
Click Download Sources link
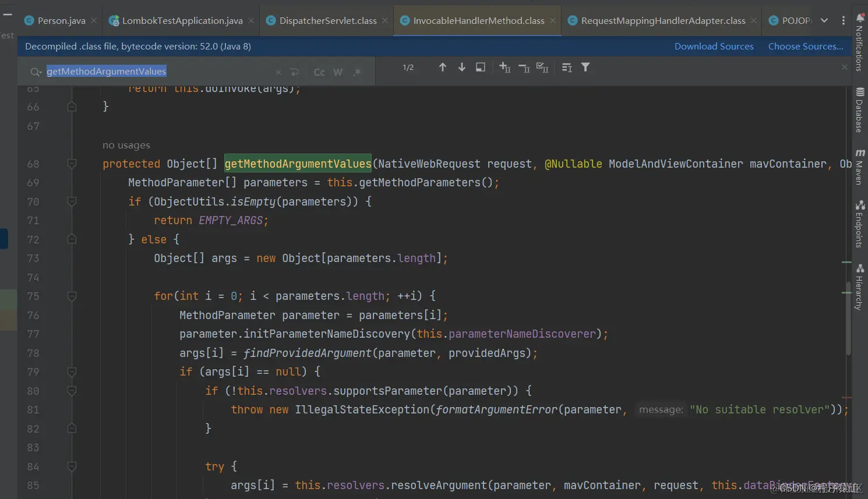(x=714, y=47)
